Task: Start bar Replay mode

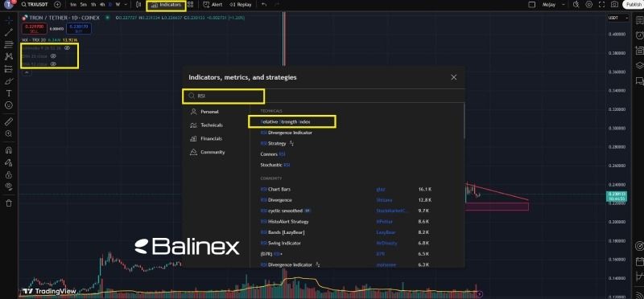Action: tap(241, 5)
